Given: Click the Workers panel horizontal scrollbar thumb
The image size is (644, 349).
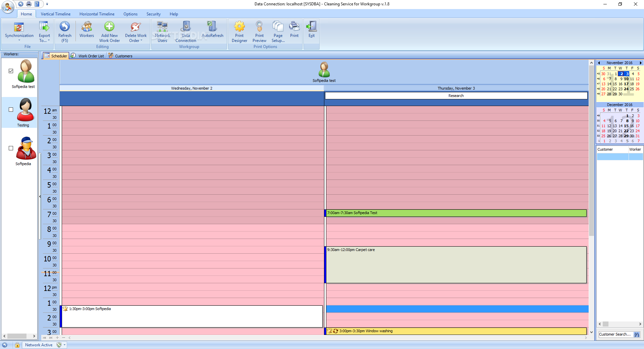Looking at the screenshot, I should 17,336.
